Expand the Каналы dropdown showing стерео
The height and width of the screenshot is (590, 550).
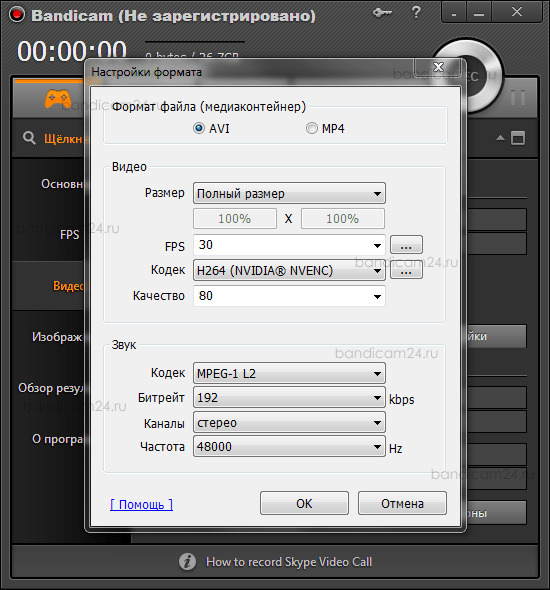pos(289,423)
